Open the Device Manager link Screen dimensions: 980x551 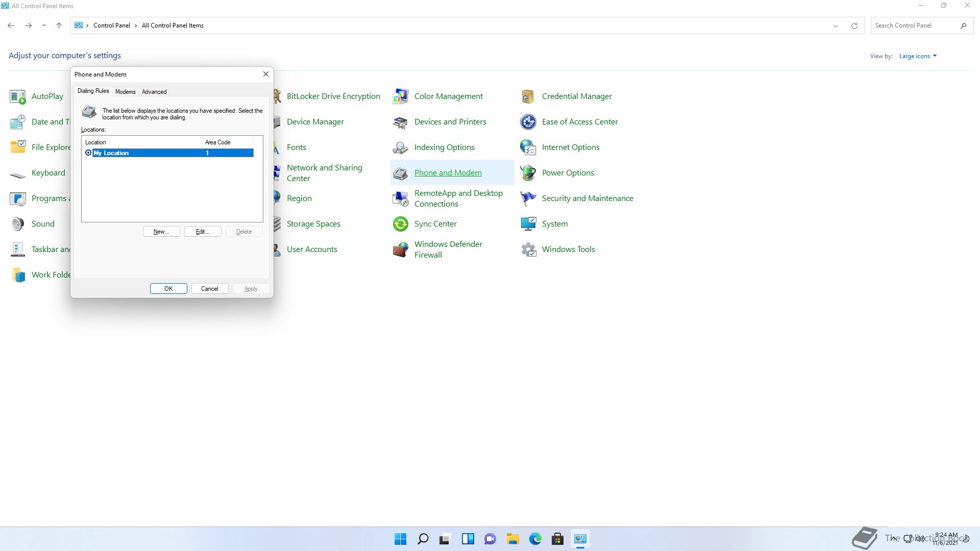(315, 122)
